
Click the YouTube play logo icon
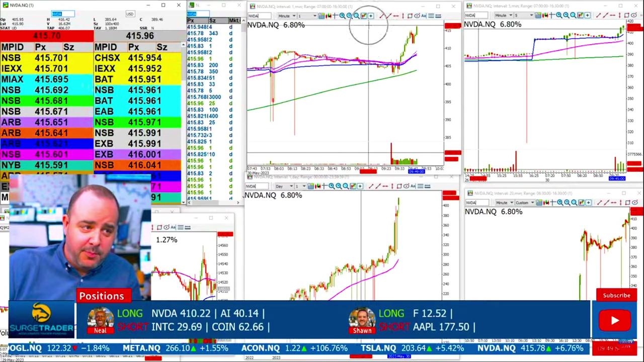615,320
